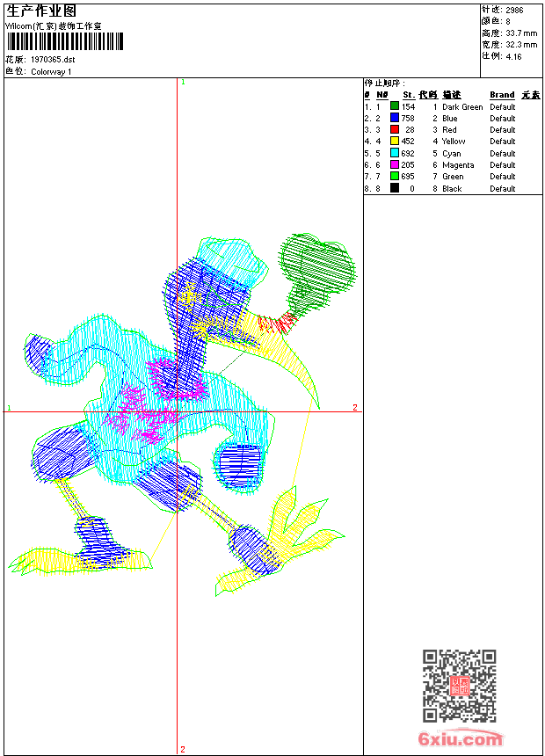Click the Red color swatch in row 3
Image resolution: width=545 pixels, height=756 pixels.
click(395, 129)
